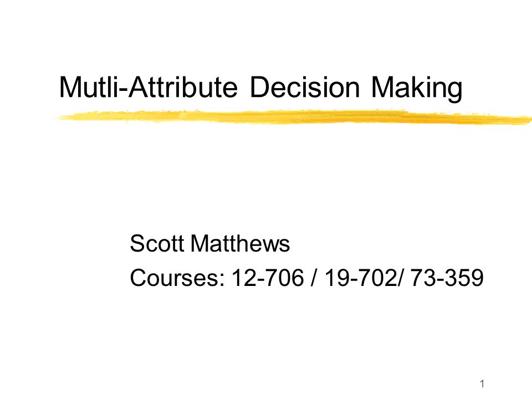This screenshot has width=532, height=399.
Task: Select the surname "Matthews"
Action: click(x=240, y=243)
